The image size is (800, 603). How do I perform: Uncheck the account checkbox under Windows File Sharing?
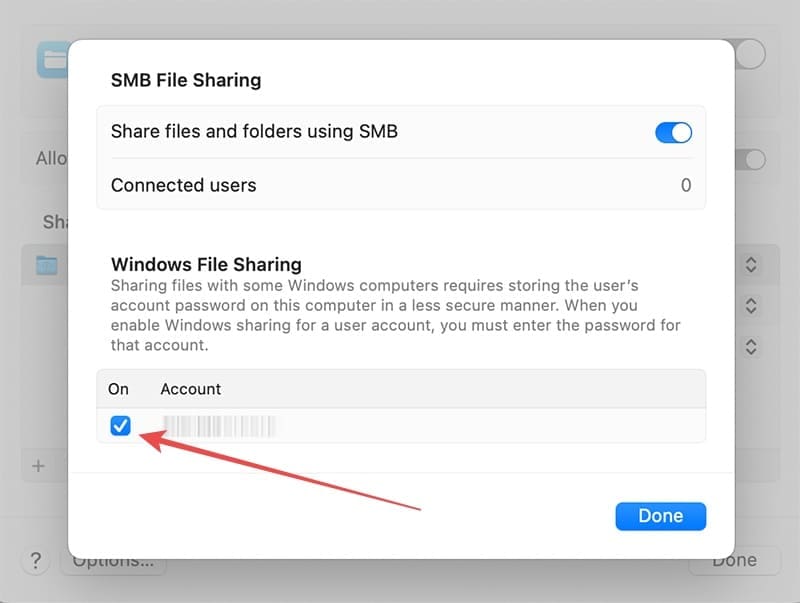122,425
